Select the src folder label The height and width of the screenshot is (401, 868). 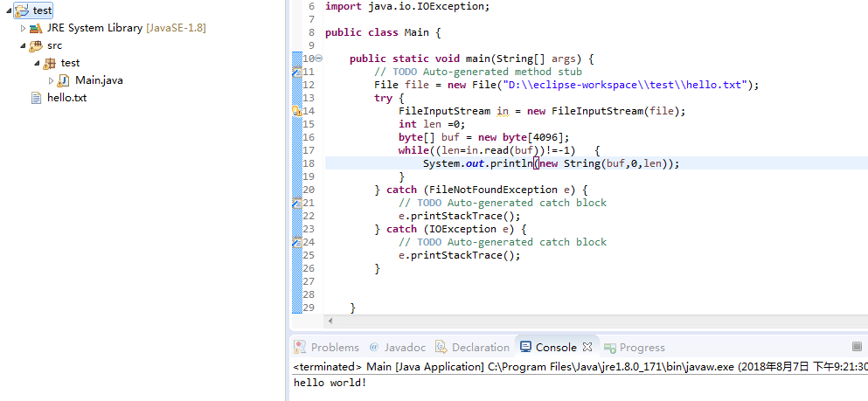(55, 45)
